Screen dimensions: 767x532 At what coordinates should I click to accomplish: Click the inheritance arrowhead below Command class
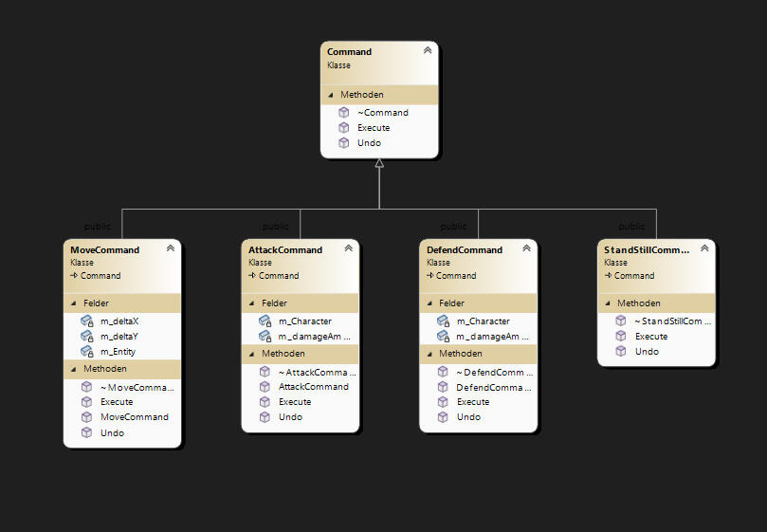[x=379, y=164]
